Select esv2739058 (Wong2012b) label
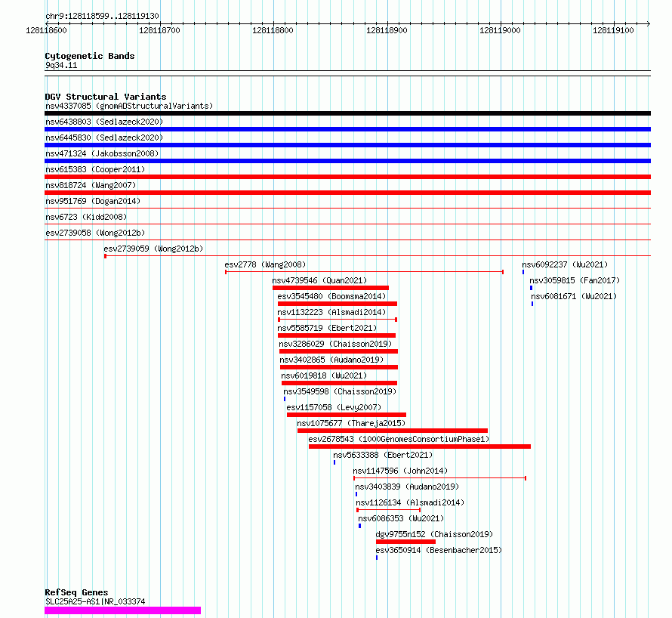 click(x=95, y=233)
